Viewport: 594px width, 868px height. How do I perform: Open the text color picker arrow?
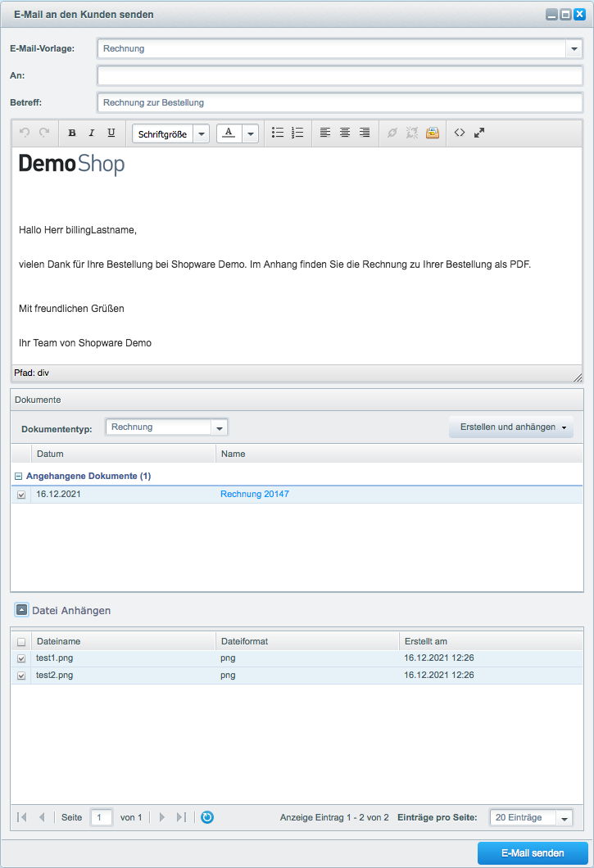[250, 133]
